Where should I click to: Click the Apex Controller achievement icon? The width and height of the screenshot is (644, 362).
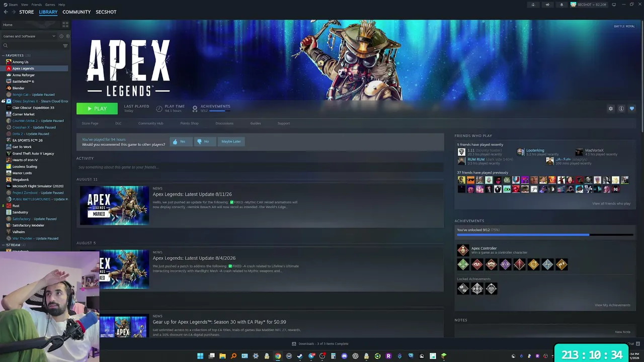[463, 250]
